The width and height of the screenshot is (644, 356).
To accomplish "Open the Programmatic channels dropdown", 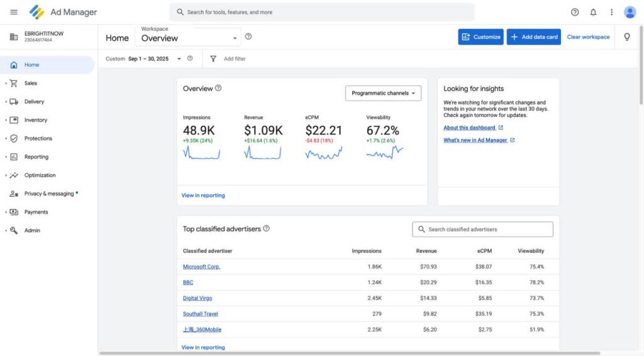I will click(383, 93).
